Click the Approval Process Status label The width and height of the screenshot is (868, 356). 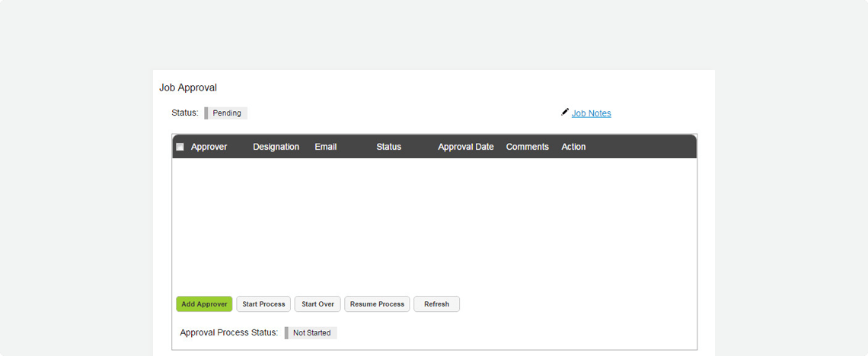coord(228,333)
